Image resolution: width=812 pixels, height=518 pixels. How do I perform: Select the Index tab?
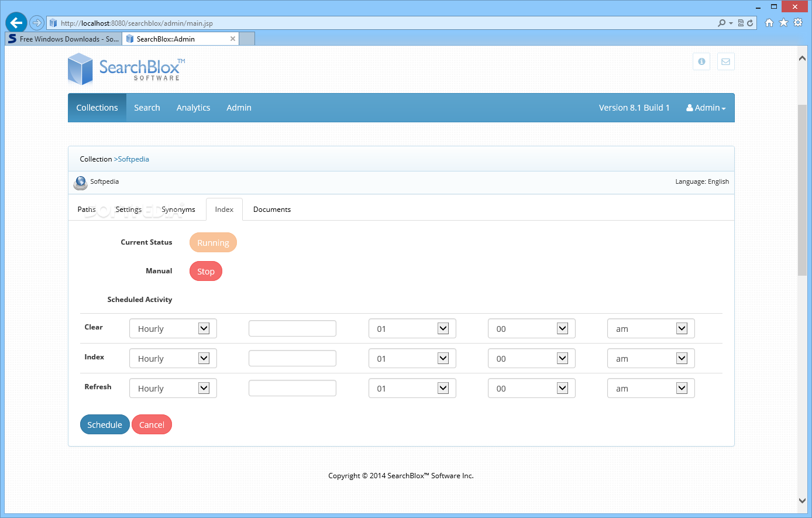[224, 210]
